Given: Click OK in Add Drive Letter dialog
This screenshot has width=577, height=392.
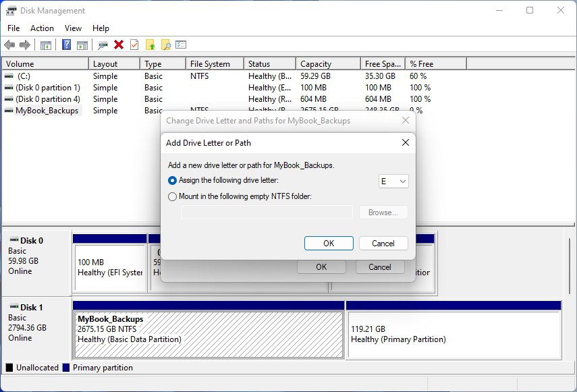Looking at the screenshot, I should pyautogui.click(x=329, y=244).
